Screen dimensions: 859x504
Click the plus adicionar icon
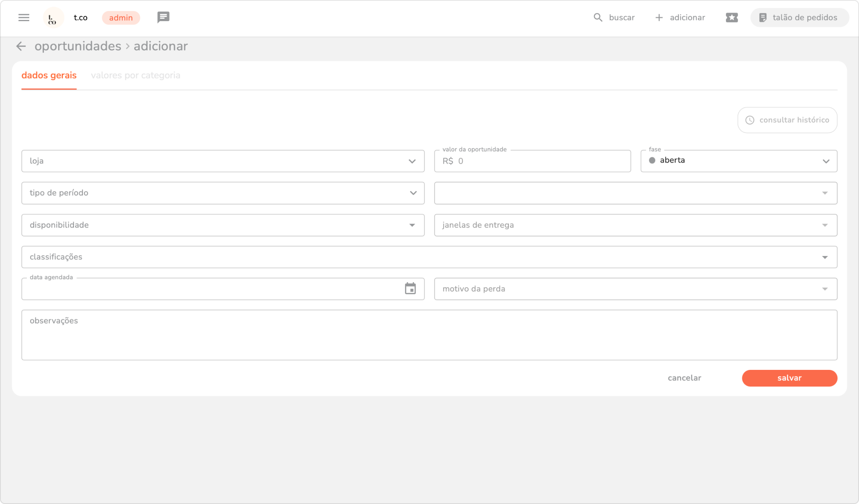tap(659, 17)
